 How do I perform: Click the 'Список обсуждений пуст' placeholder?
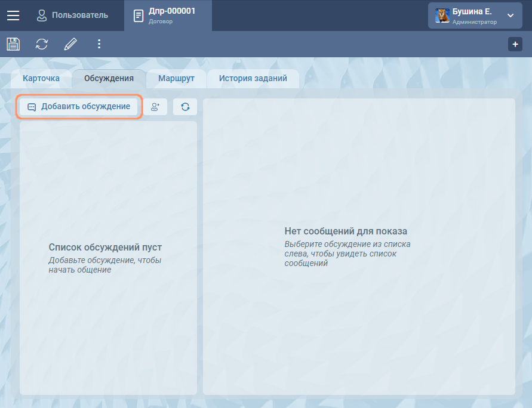pyautogui.click(x=105, y=248)
